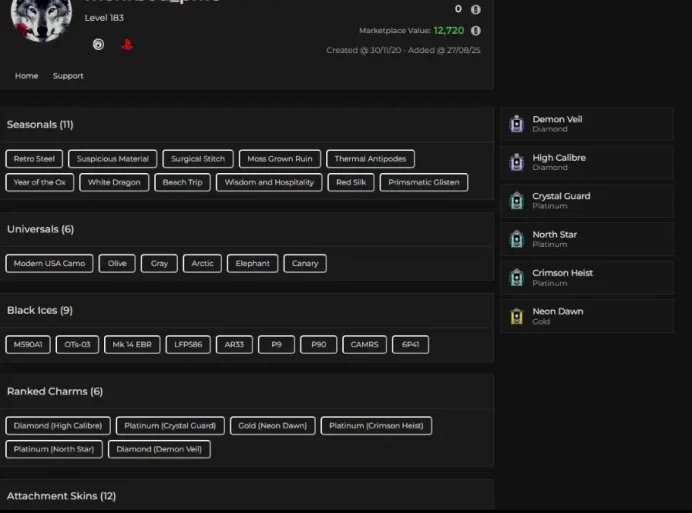Screen dimensions: 692x513
Task: Click the Attachment Skins (12) heading
Action: [61, 496]
